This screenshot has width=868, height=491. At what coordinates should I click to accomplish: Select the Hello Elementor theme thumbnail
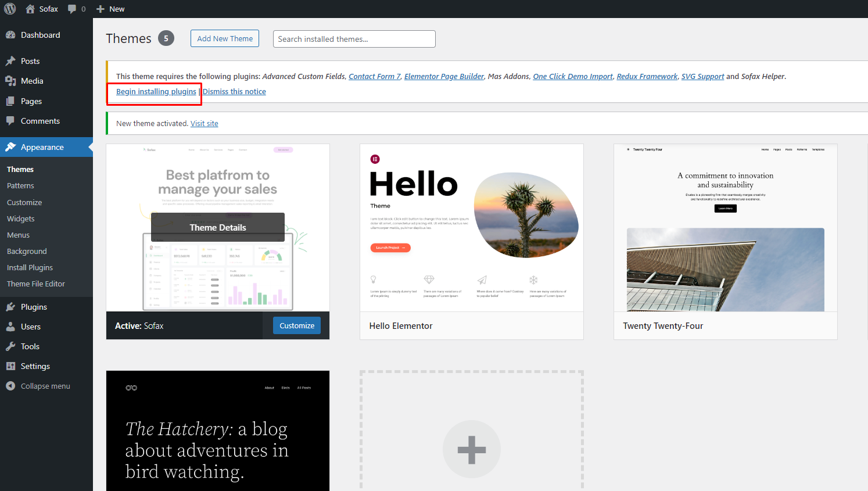472,228
